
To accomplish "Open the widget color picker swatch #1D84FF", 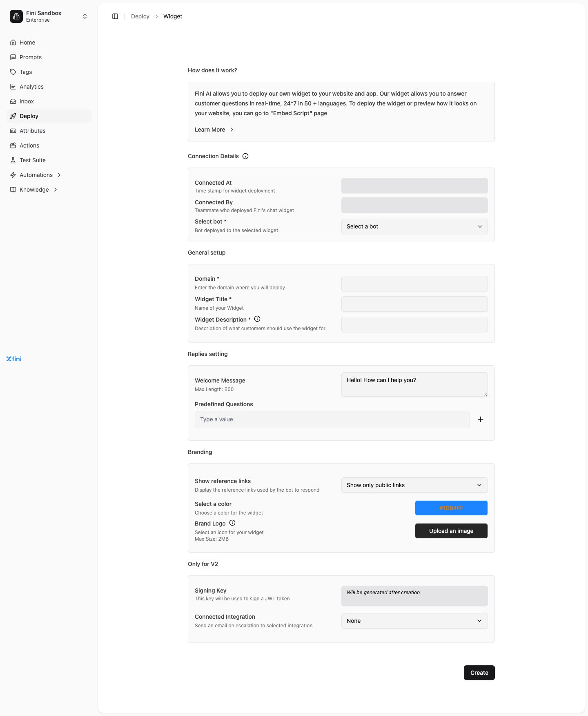I will click(x=451, y=508).
